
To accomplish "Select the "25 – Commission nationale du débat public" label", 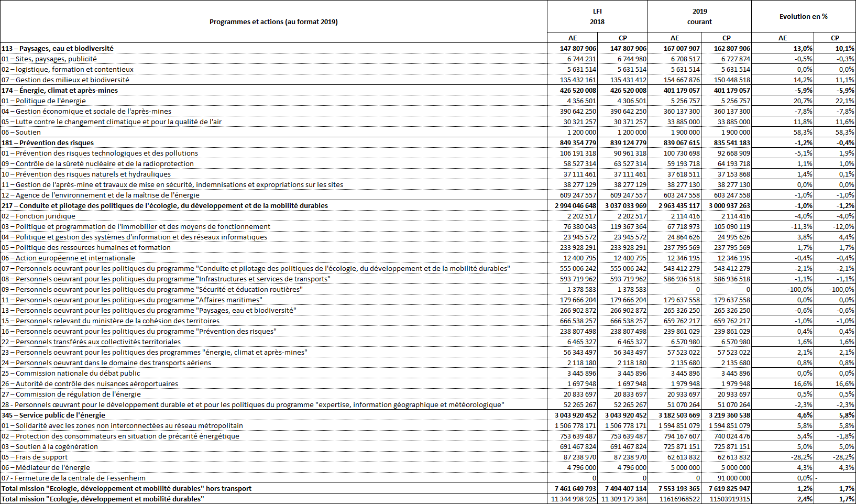I will [x=71, y=373].
